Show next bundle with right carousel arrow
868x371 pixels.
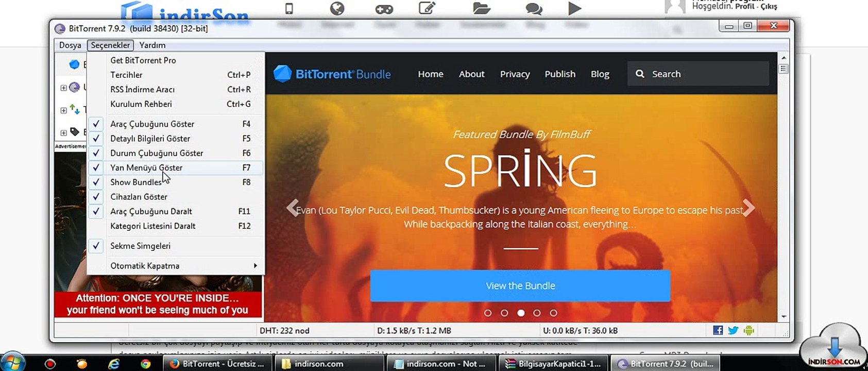748,208
